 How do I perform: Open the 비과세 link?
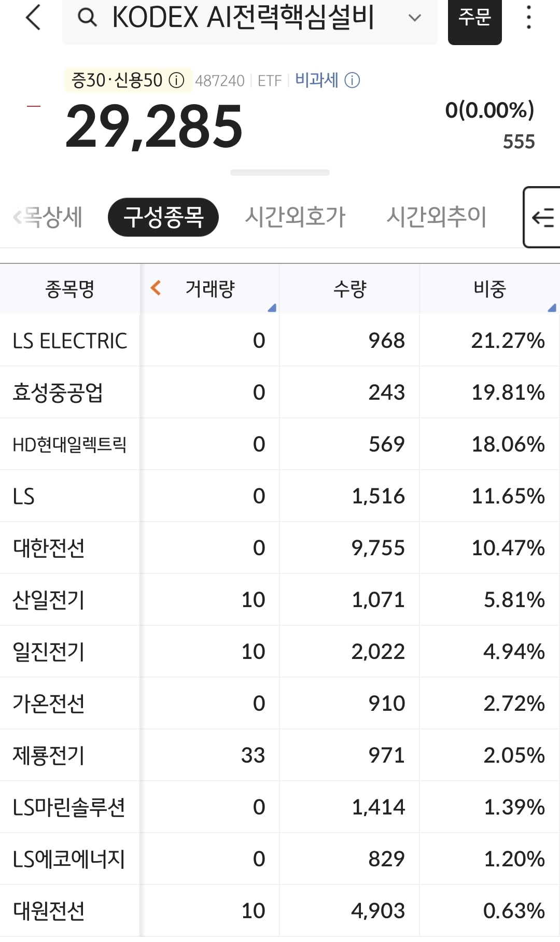[316, 80]
